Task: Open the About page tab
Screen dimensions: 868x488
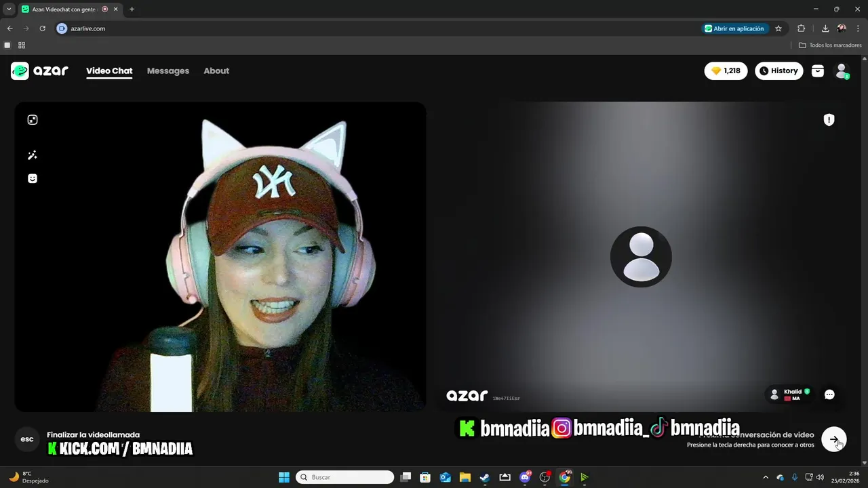Action: (216, 70)
